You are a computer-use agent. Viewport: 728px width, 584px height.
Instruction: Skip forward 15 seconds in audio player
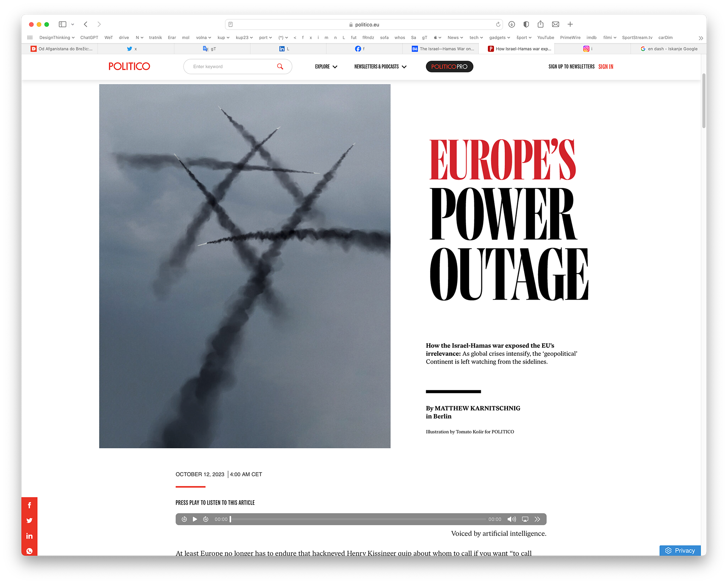[206, 519]
